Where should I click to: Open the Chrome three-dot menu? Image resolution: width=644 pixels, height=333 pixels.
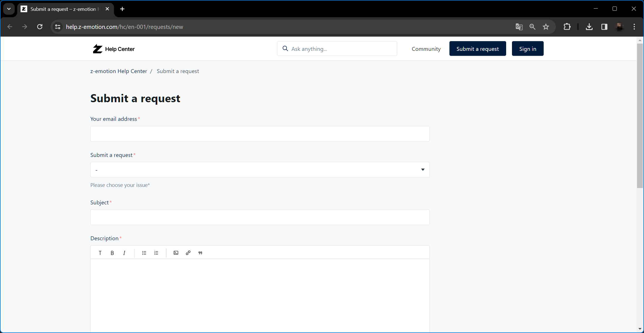point(634,27)
